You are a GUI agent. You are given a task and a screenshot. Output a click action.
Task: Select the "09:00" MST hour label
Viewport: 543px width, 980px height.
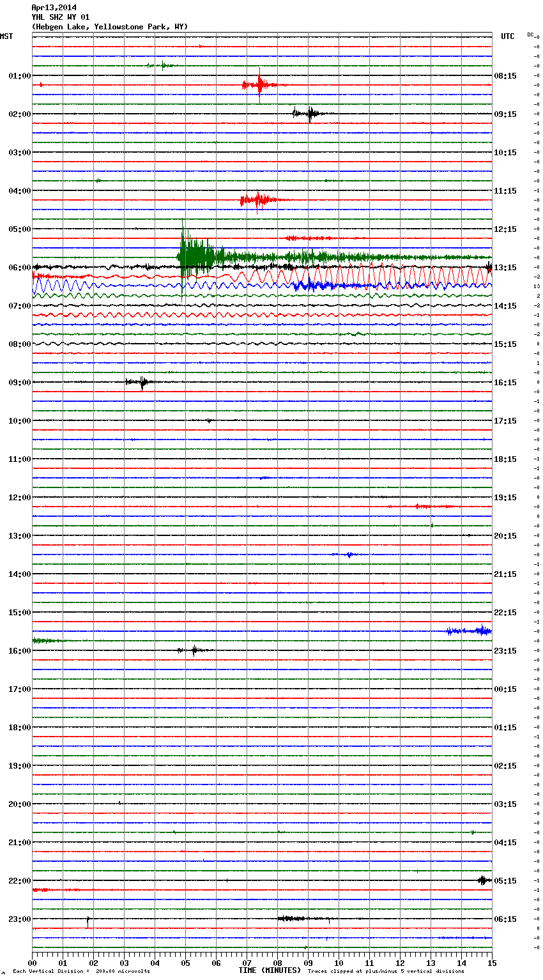tap(20, 383)
